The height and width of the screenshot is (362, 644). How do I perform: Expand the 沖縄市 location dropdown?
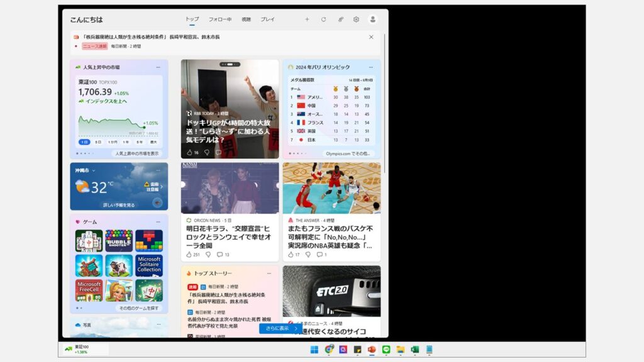click(94, 170)
